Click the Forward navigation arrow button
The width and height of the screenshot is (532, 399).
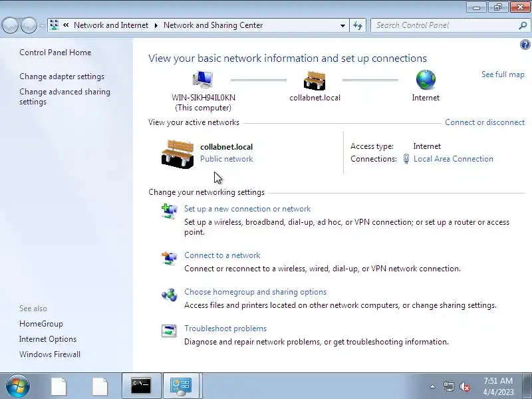(x=29, y=25)
